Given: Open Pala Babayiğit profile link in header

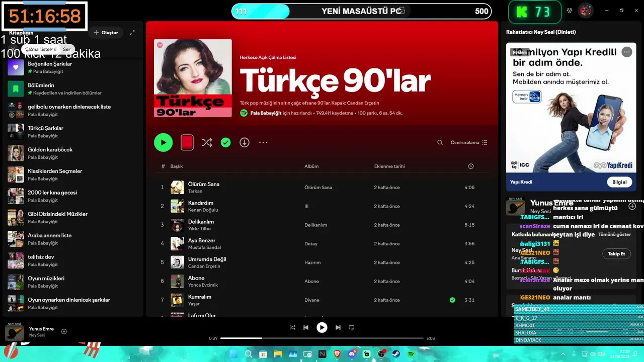Looking at the screenshot, I should coord(266,113).
